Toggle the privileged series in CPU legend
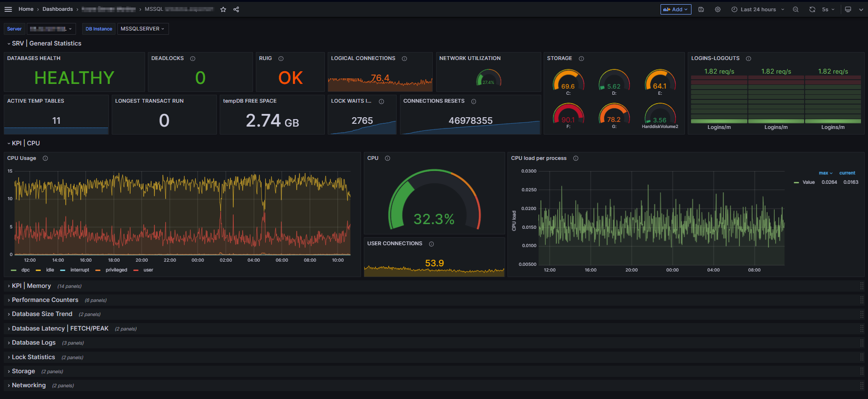 coord(116,270)
